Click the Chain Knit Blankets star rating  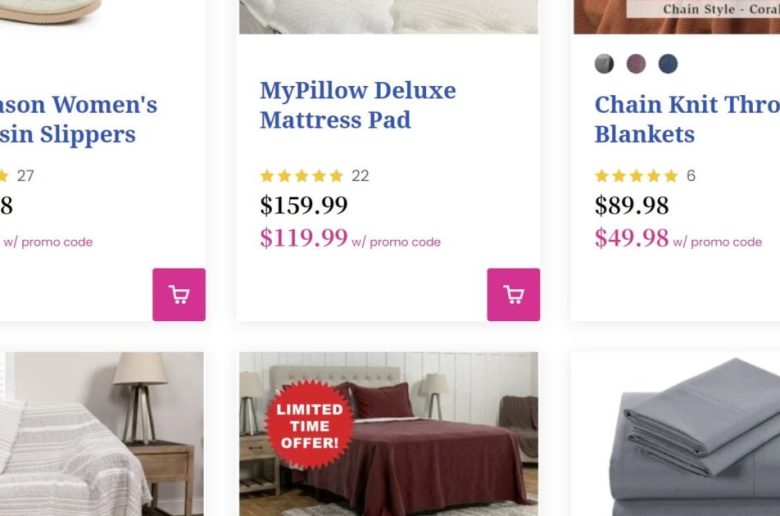(x=636, y=176)
